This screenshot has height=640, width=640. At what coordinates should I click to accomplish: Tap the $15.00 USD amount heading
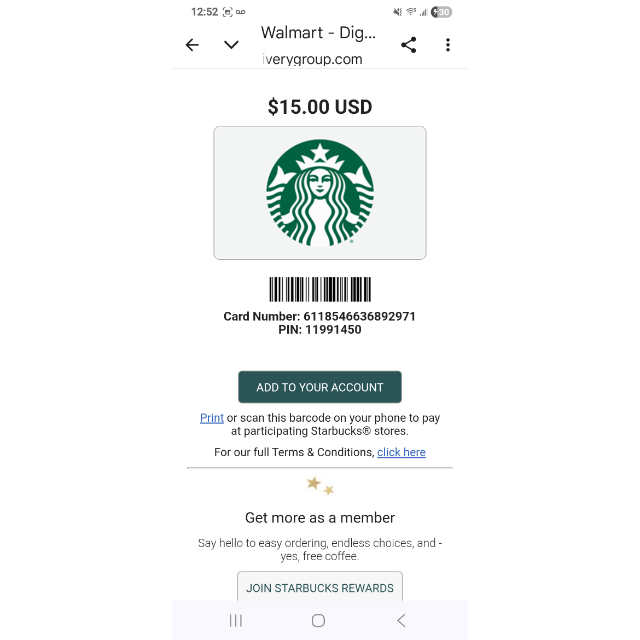point(320,107)
